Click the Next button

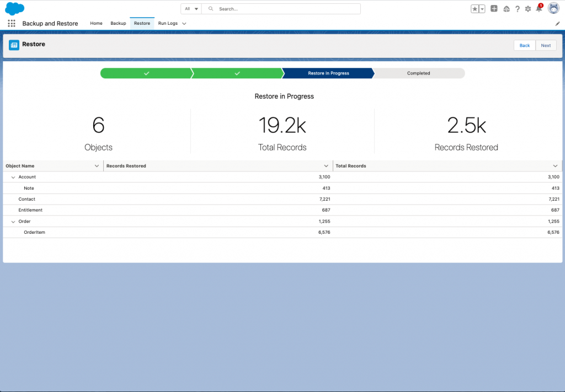(546, 45)
